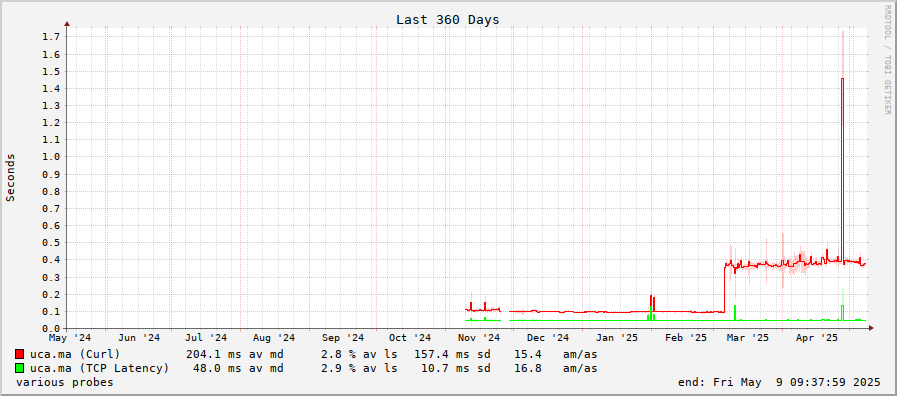Click the 'various probes' text
This screenshot has width=897, height=396.
point(65,382)
